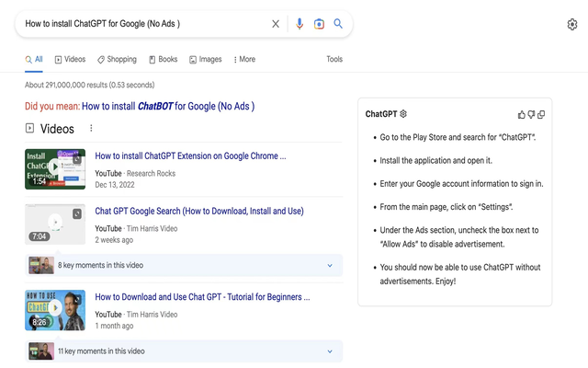Viewport: 588px width, 368px height.
Task: Click the 'About 291,000,000 results' text
Action: click(x=90, y=85)
